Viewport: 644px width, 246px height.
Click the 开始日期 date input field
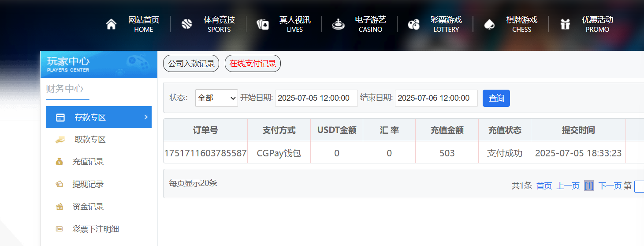pyautogui.click(x=316, y=98)
